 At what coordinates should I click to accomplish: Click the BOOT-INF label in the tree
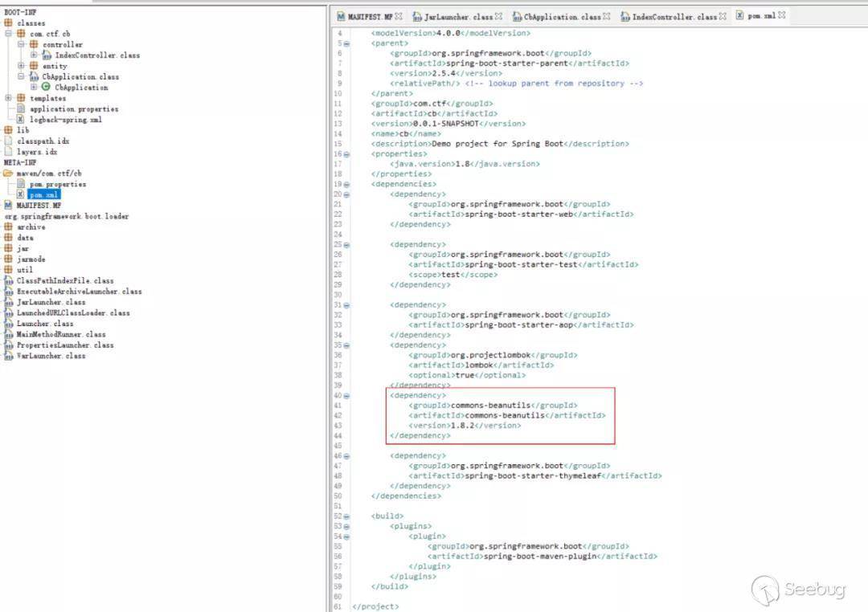coord(20,12)
